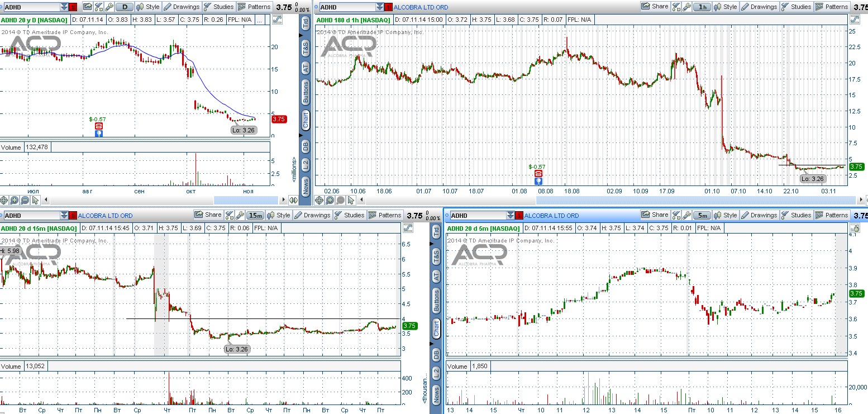Open the Studies menu on the daily chart

pyautogui.click(x=218, y=7)
